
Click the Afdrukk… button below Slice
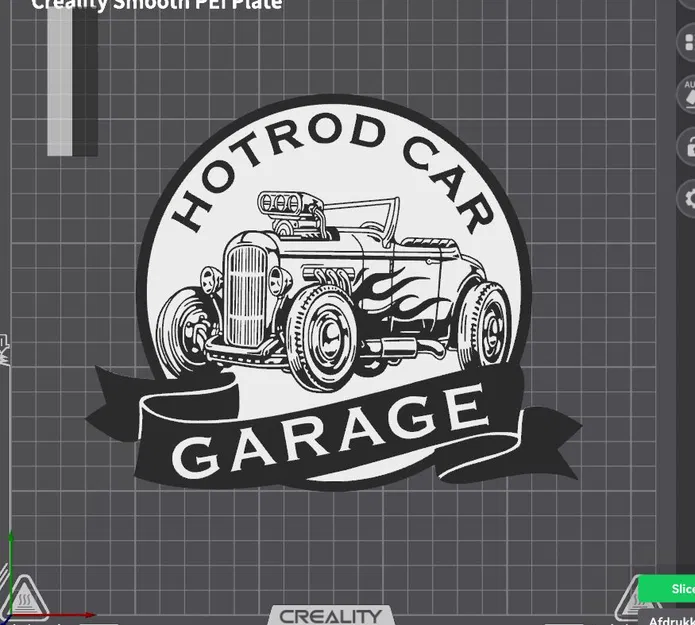coord(668,619)
